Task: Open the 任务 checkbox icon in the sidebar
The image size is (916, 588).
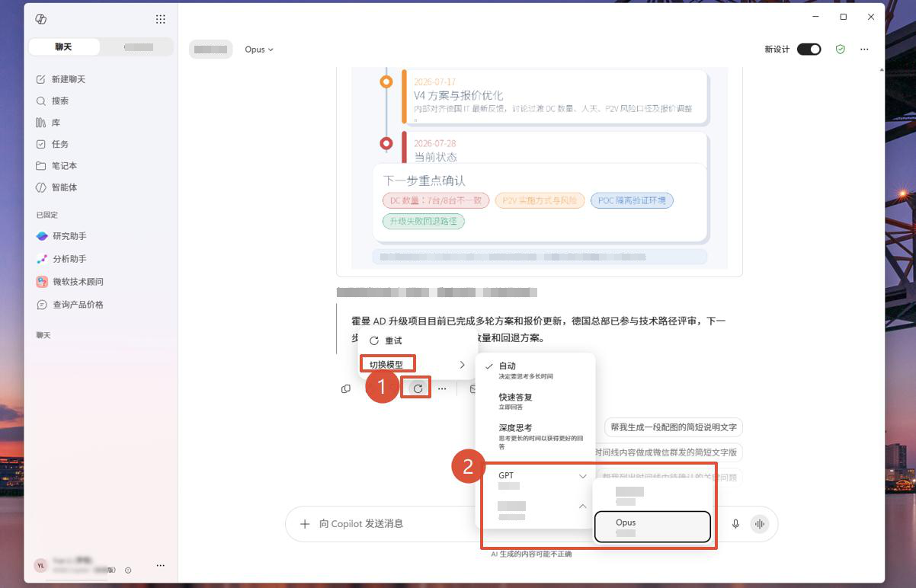Action: point(41,144)
